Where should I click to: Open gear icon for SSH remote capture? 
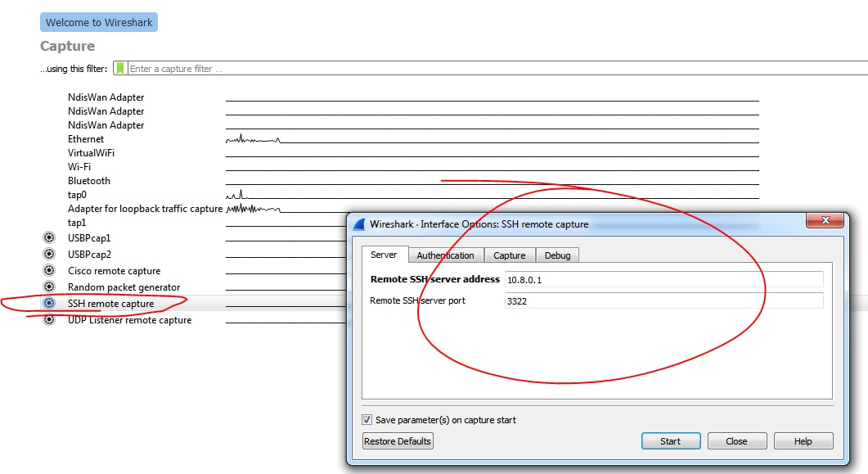point(49,303)
